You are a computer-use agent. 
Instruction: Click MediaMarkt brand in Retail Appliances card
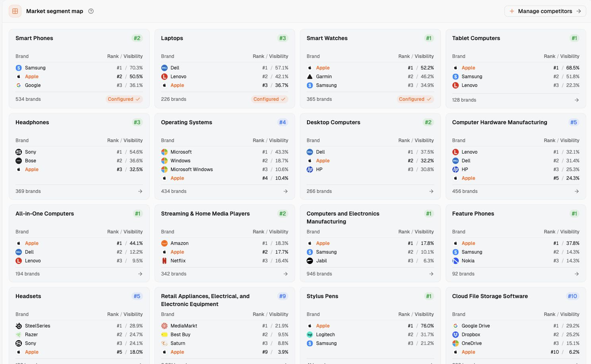pos(184,326)
